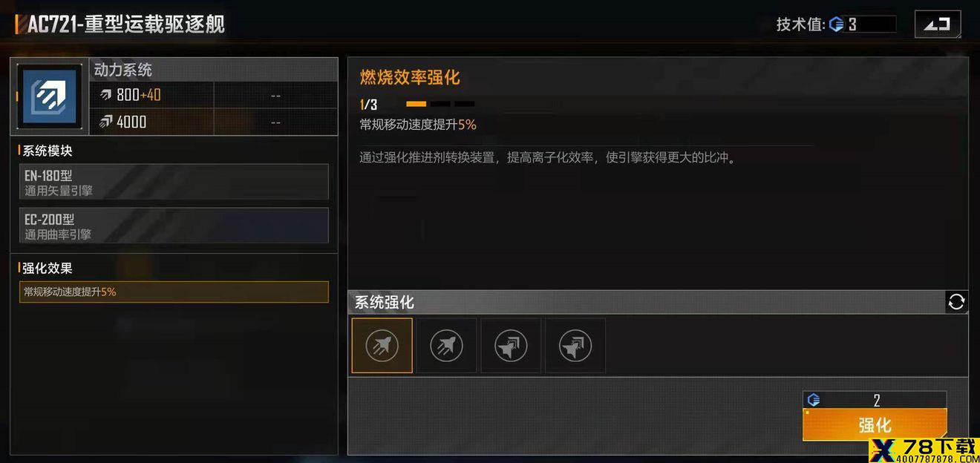This screenshot has height=463, width=980.
Task: Click the 常规移动速度提升5% effect entry
Action: [x=174, y=292]
